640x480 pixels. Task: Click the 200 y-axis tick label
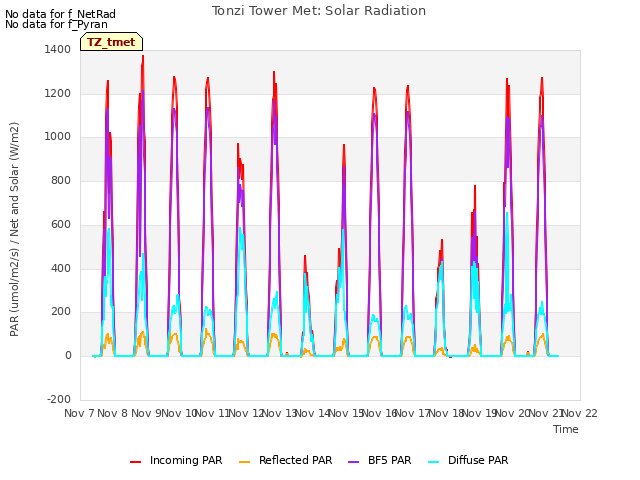point(61,312)
